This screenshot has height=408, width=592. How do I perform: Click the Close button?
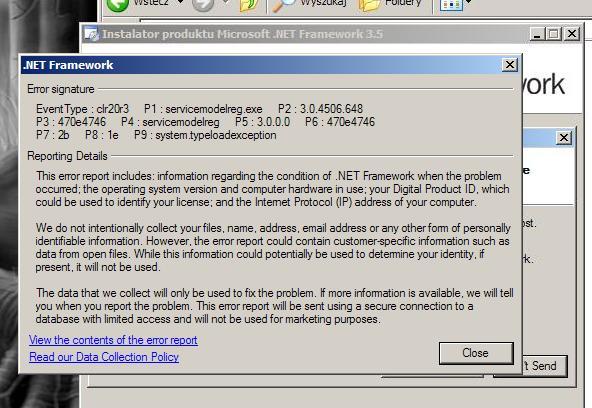click(x=476, y=353)
